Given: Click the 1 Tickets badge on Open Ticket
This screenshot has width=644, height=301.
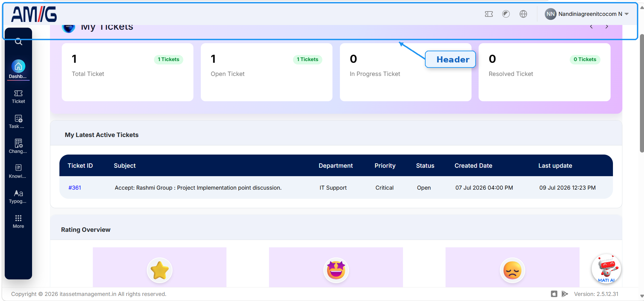Looking at the screenshot, I should point(307,59).
